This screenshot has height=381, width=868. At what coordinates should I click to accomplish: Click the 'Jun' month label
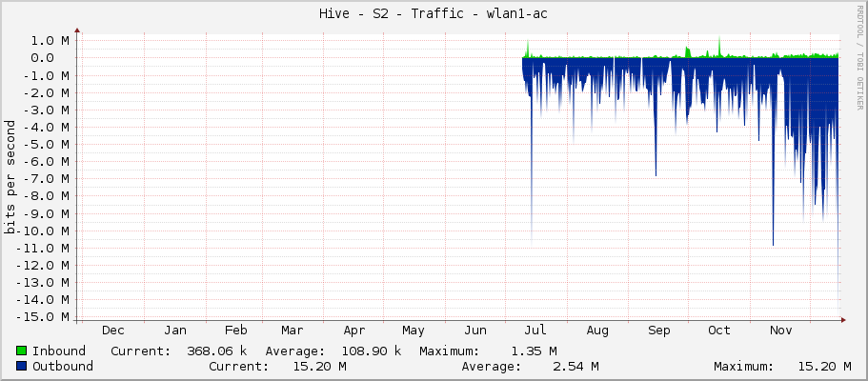(475, 331)
